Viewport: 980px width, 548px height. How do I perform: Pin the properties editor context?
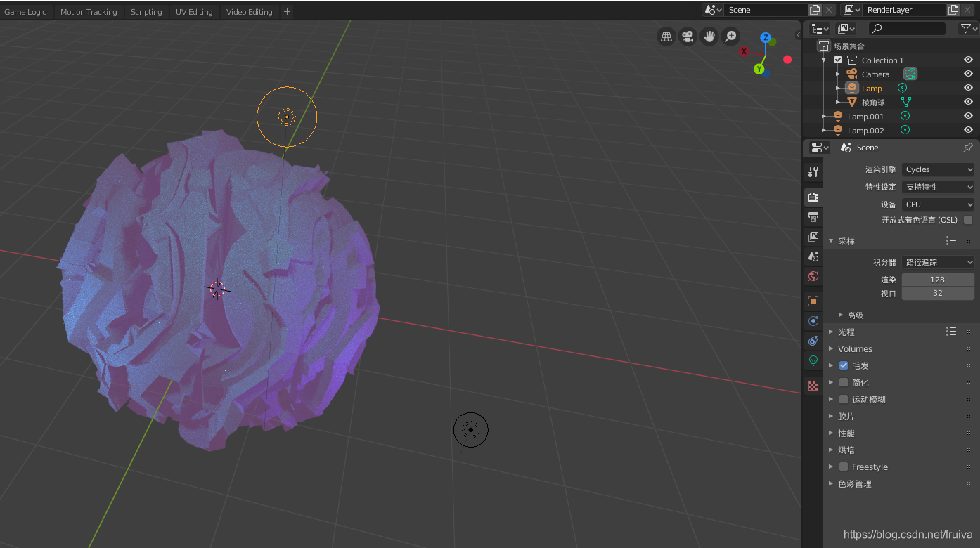(968, 148)
